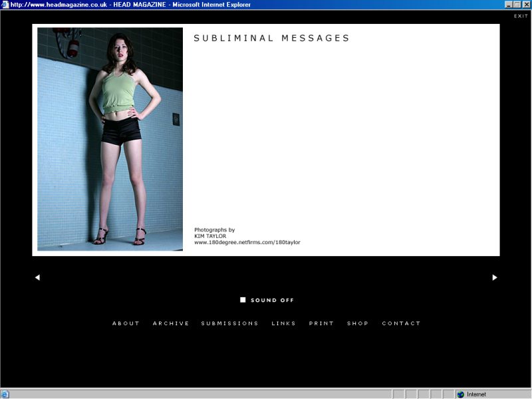Open the CONTACT page

coord(401,323)
